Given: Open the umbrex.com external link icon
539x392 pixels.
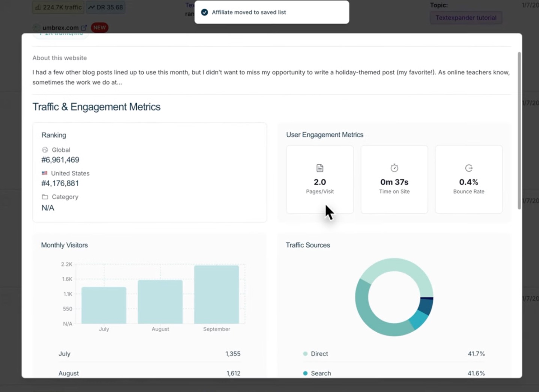Looking at the screenshot, I should (84, 28).
